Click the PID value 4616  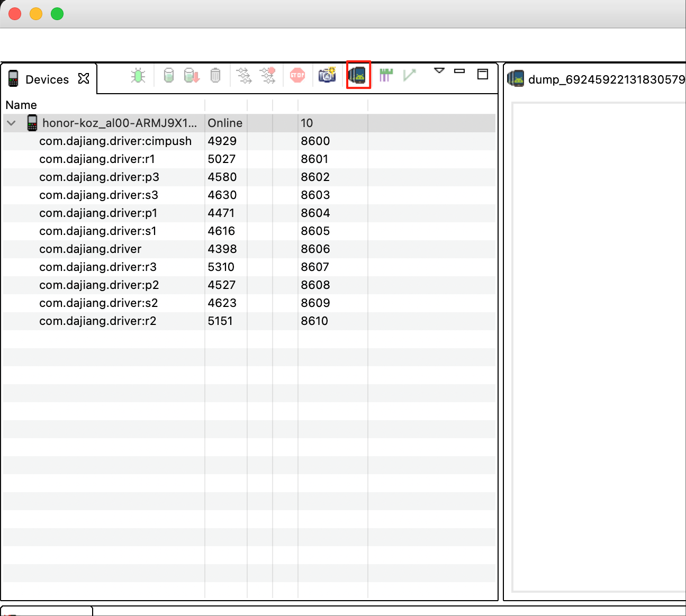click(221, 231)
